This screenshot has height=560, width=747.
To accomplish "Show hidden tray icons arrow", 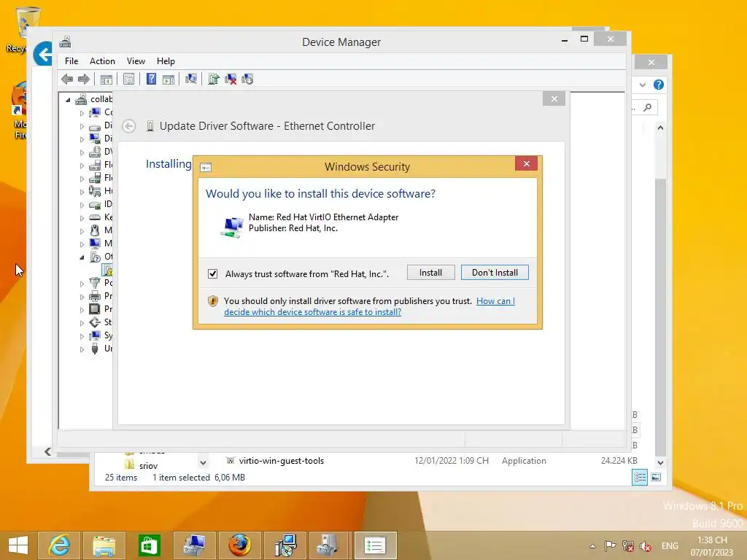I will coord(592,546).
